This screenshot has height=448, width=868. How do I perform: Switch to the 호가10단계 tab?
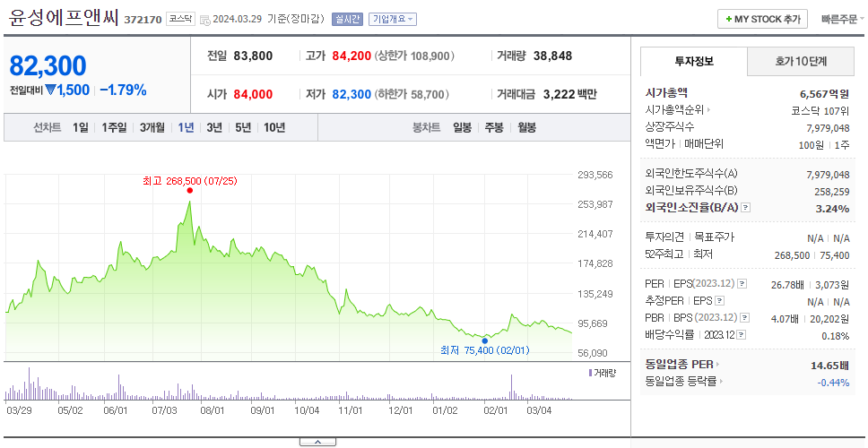pos(801,62)
